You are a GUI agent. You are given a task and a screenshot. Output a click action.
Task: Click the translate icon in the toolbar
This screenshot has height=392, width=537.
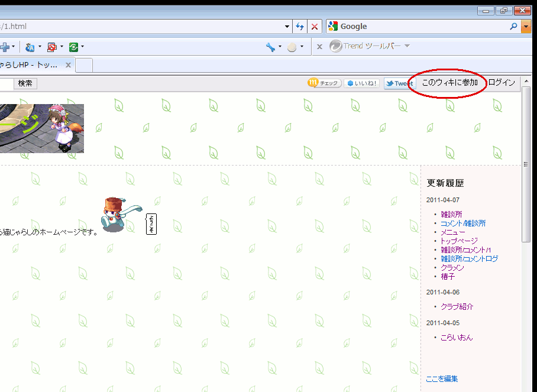(x=30, y=47)
